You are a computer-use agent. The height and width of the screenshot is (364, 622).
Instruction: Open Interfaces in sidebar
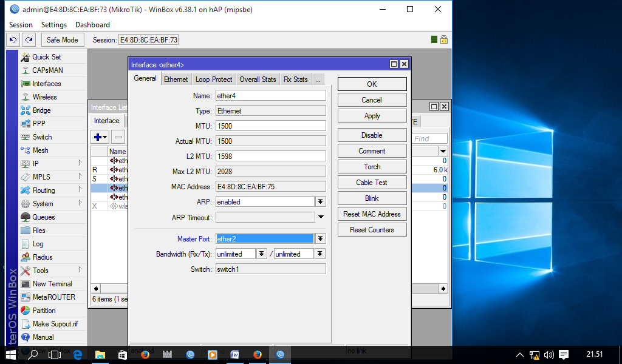coord(47,84)
